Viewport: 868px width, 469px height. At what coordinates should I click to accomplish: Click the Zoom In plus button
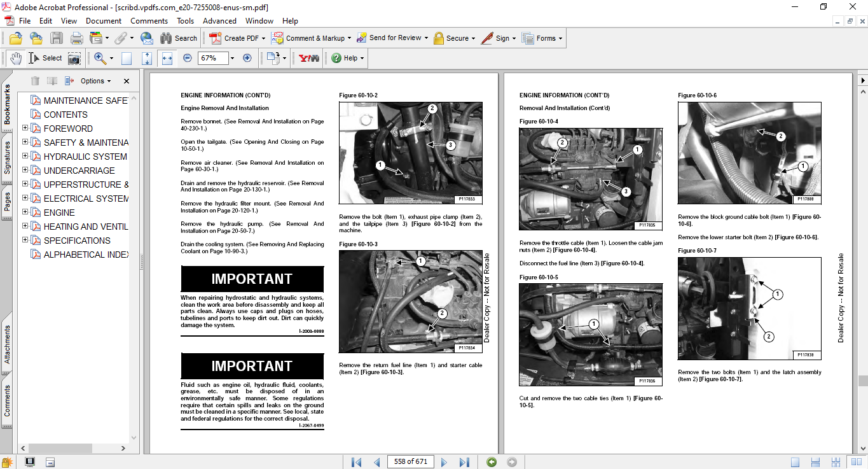(247, 58)
